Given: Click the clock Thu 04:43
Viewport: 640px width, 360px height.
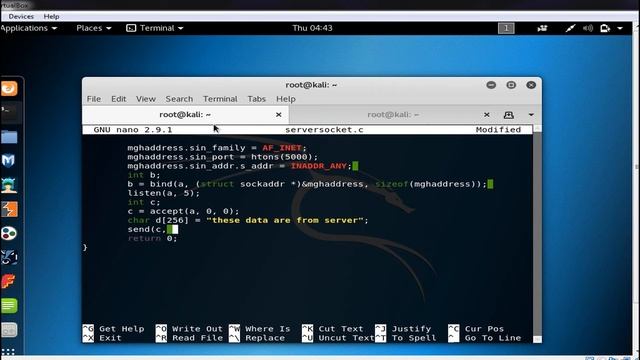Looking at the screenshot, I should point(312,28).
